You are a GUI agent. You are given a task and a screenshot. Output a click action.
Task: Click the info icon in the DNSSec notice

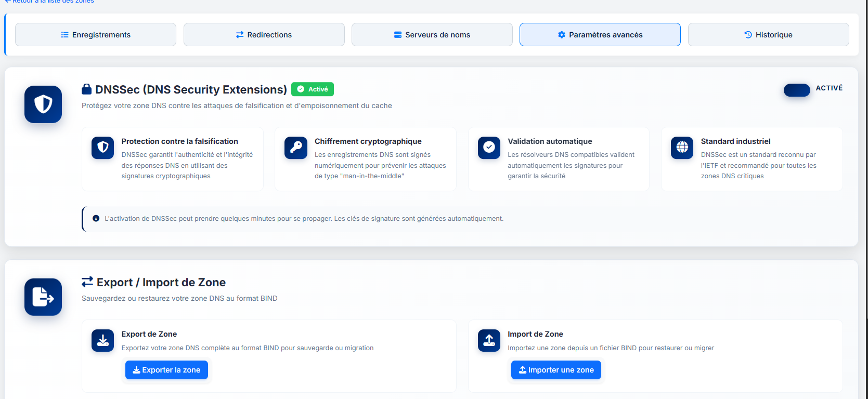coord(96,219)
